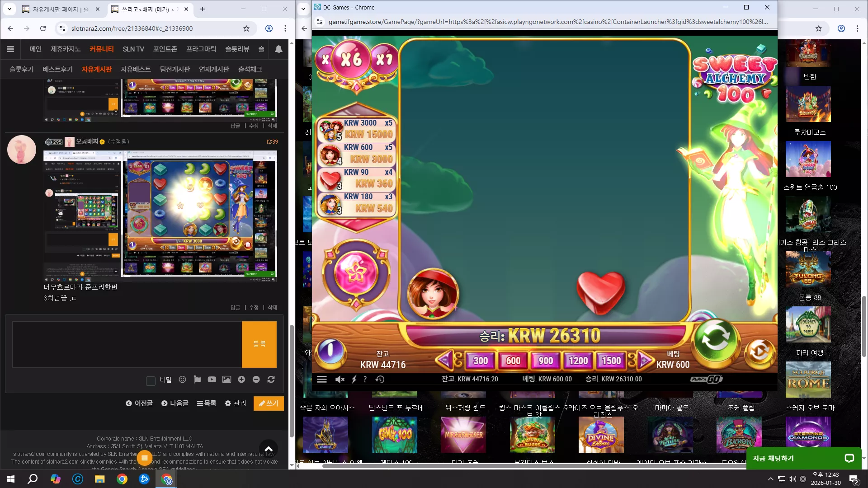Select the 900 bet amount
Screen dimensions: 868x488
(545, 361)
